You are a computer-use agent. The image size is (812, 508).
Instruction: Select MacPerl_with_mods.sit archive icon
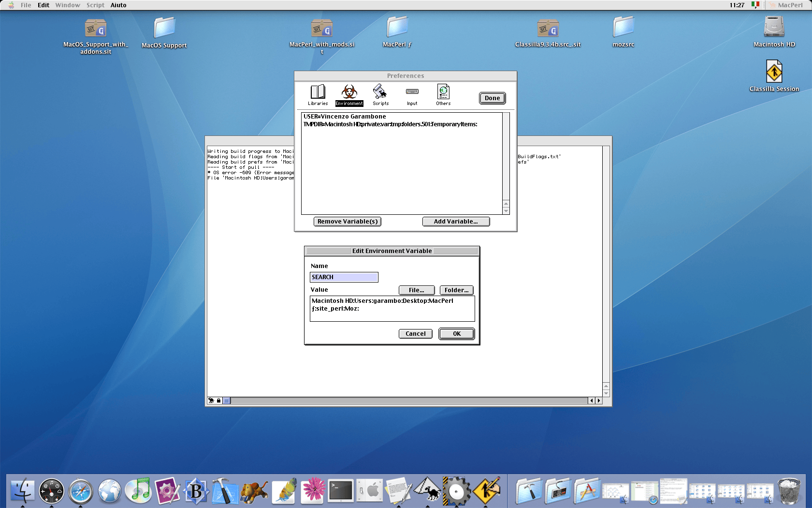click(x=322, y=37)
